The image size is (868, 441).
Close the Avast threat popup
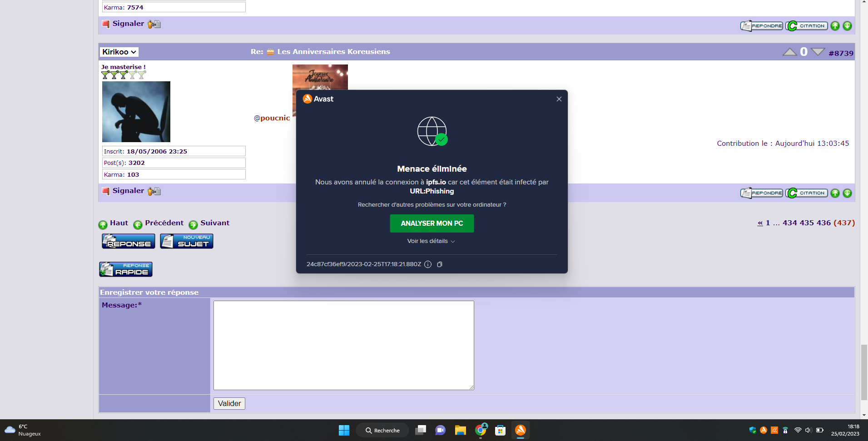point(559,99)
